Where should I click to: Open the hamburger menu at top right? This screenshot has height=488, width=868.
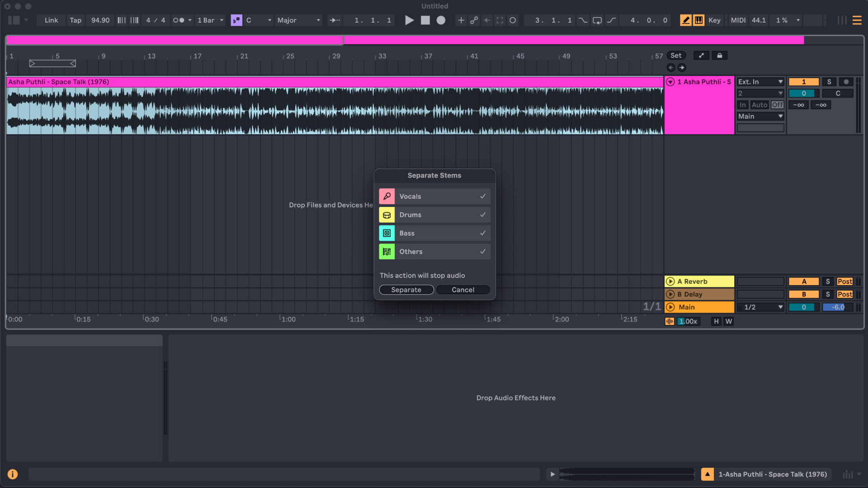pyautogui.click(x=857, y=20)
